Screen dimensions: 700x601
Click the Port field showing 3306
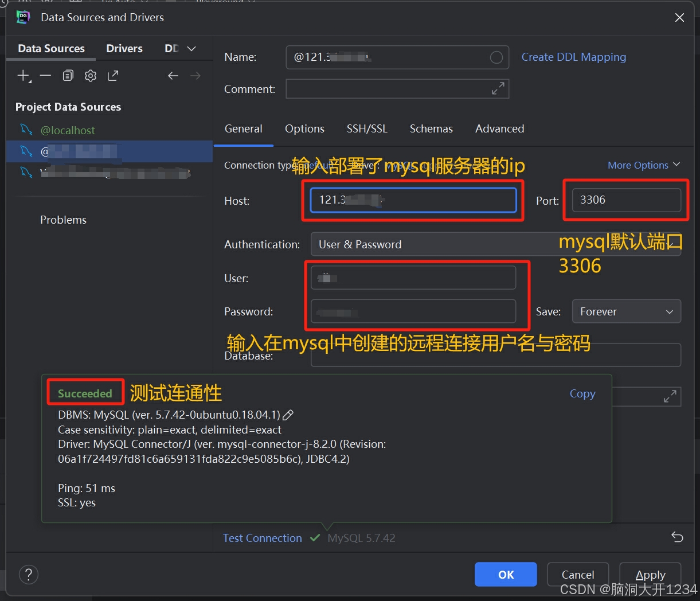tap(626, 200)
